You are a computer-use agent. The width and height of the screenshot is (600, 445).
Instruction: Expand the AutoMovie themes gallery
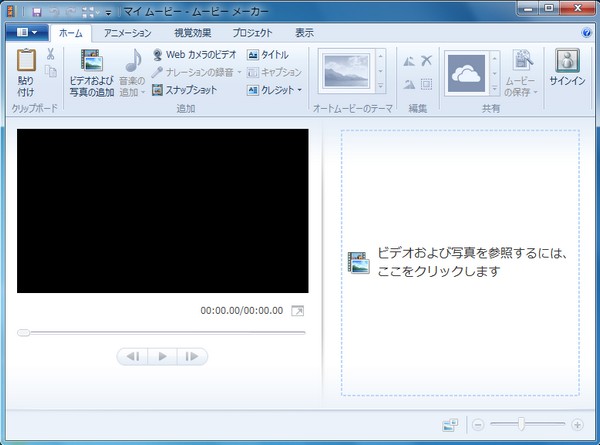[x=380, y=86]
